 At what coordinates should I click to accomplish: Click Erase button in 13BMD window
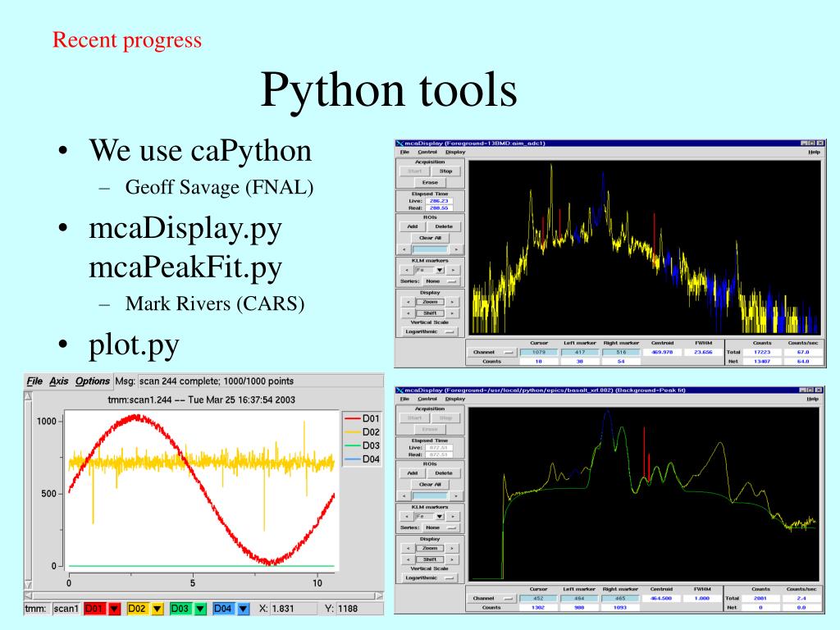tap(430, 183)
